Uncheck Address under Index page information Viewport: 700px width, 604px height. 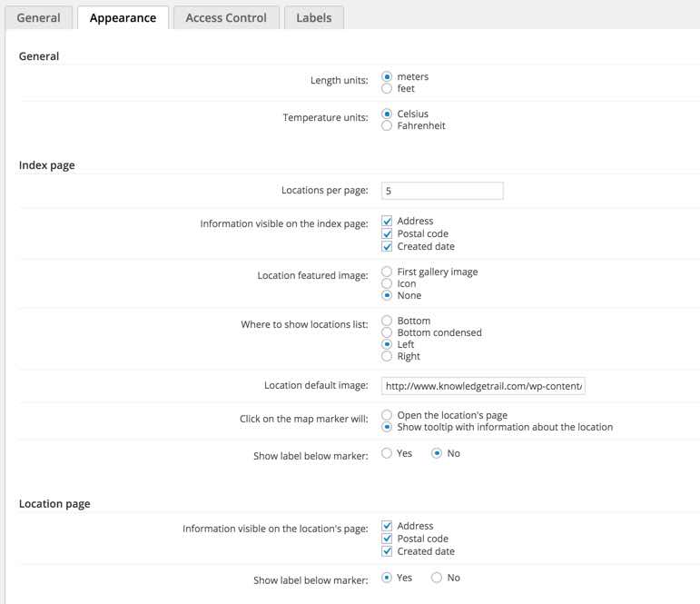387,222
